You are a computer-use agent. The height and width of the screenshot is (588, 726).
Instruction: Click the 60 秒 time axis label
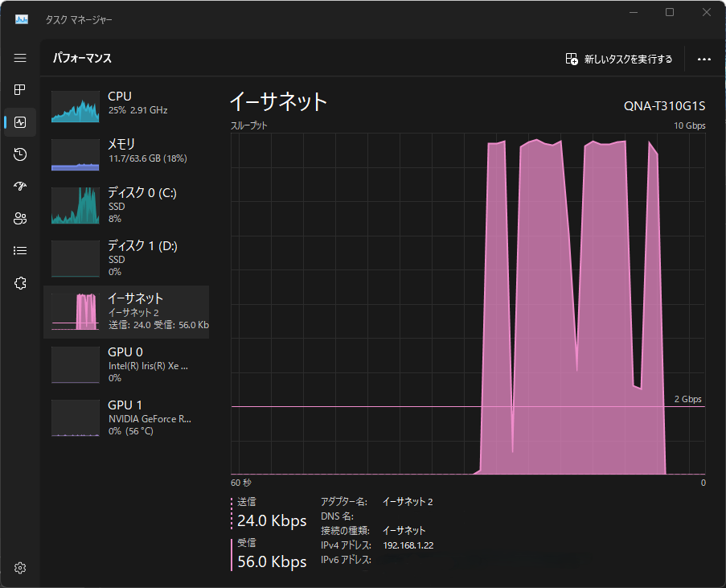tap(240, 483)
